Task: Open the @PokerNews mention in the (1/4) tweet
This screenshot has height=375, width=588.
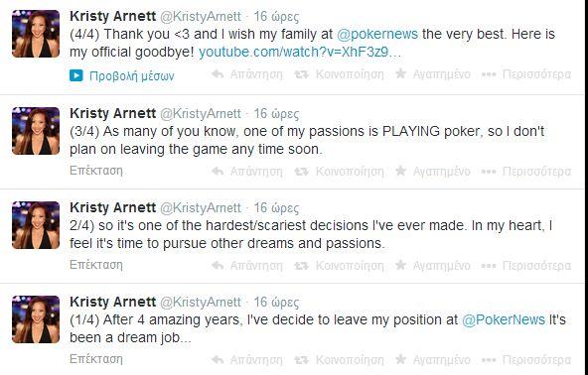Action: tap(504, 319)
